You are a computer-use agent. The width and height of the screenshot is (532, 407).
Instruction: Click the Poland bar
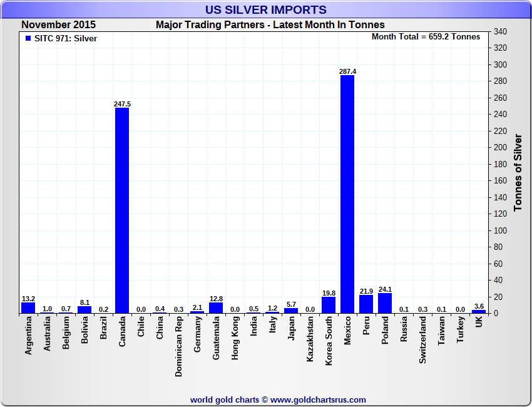pos(385,304)
